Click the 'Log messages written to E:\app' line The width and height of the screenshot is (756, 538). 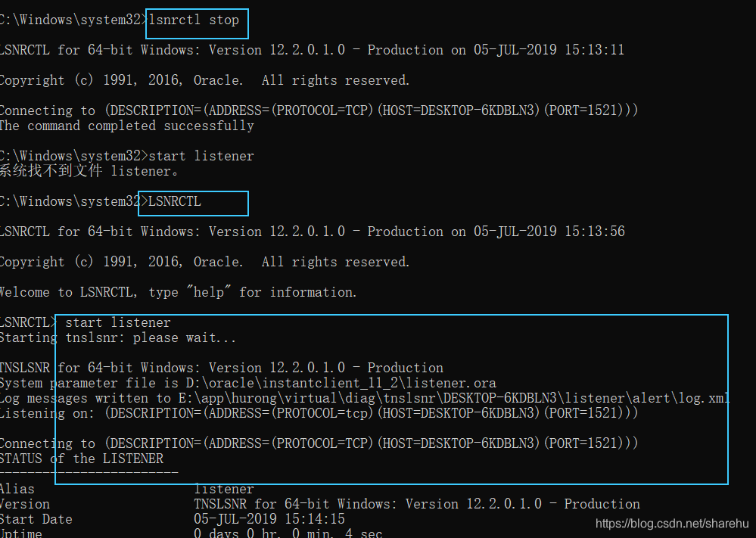[365, 398]
